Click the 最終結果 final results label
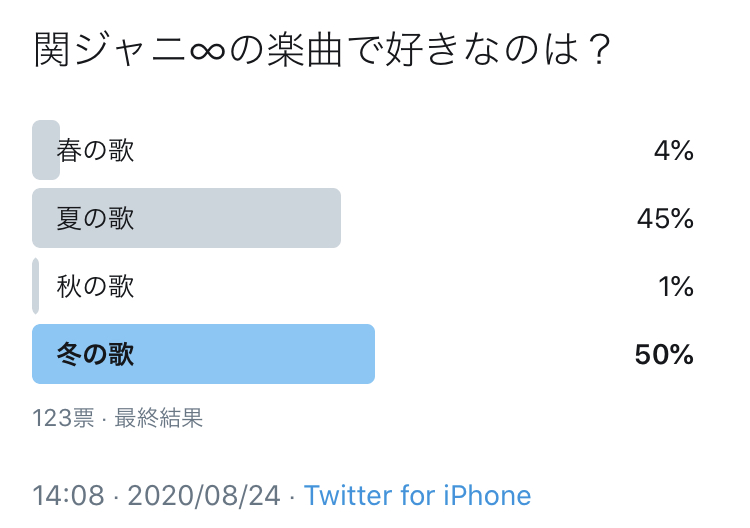The width and height of the screenshot is (750, 528). pyautogui.click(x=159, y=418)
